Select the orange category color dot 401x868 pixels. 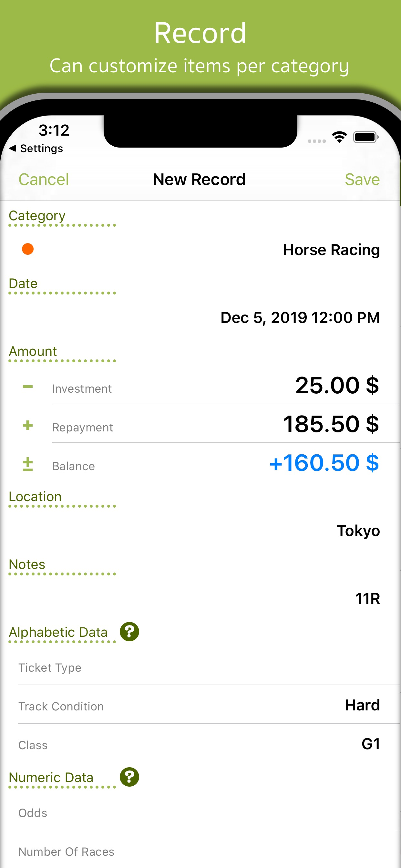(28, 249)
